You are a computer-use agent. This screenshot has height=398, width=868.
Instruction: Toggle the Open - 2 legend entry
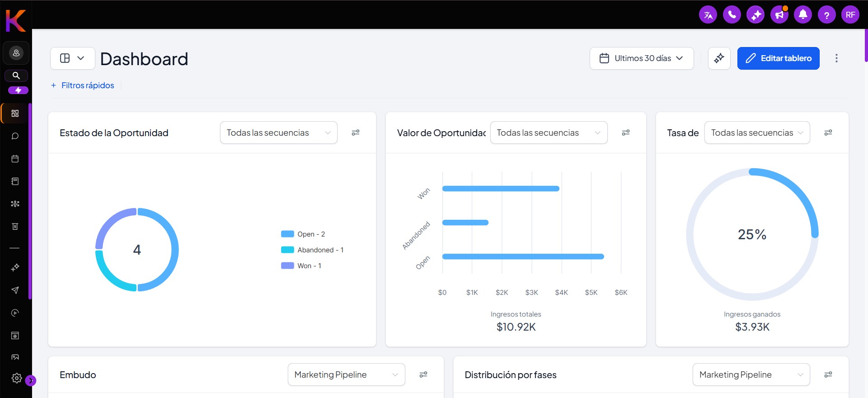[x=303, y=234]
